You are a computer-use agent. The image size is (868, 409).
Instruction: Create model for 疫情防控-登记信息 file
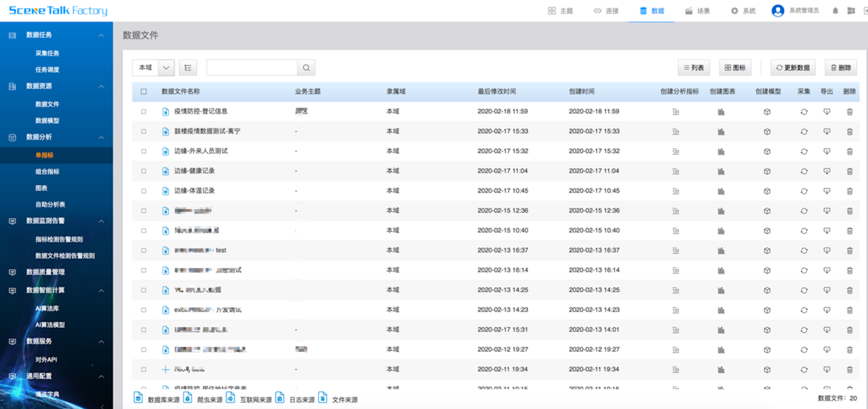tap(767, 112)
